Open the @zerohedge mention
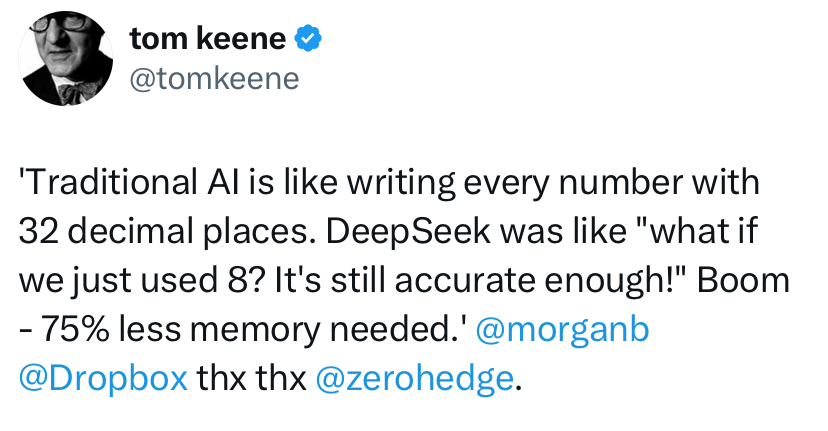828x431 pixels. click(x=415, y=379)
